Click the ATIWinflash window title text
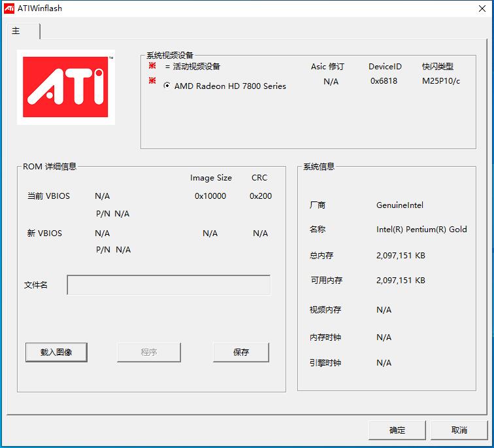 click(x=40, y=9)
